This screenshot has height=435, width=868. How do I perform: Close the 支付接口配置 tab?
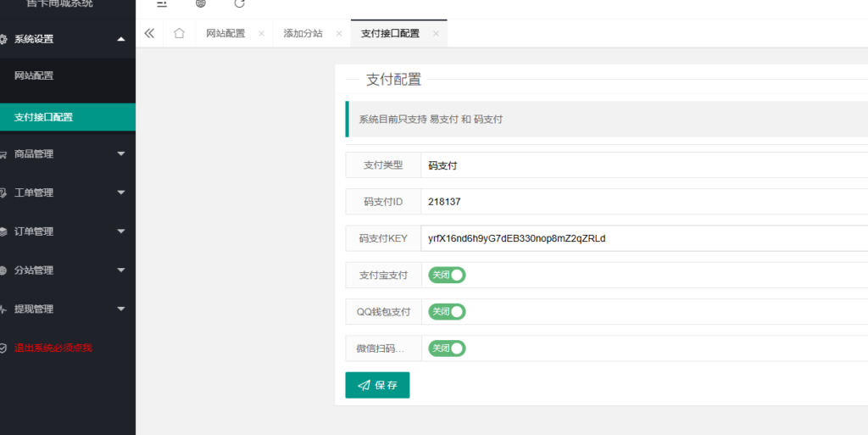(436, 34)
